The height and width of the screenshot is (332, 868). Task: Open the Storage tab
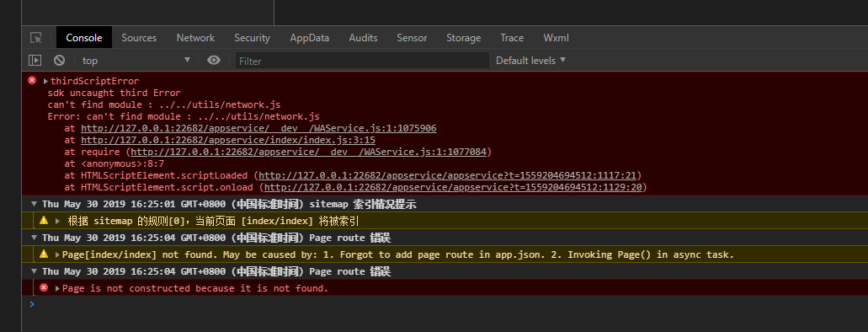pyautogui.click(x=463, y=38)
